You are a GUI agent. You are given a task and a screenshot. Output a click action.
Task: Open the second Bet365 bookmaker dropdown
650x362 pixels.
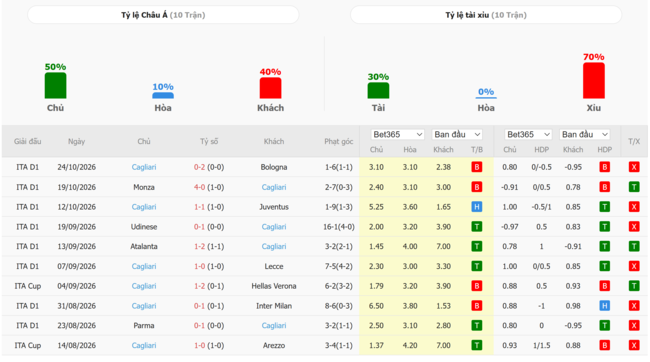(528, 134)
